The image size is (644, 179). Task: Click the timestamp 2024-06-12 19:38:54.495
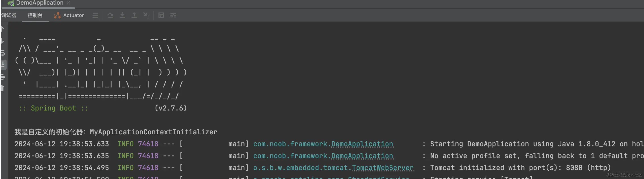point(62,168)
